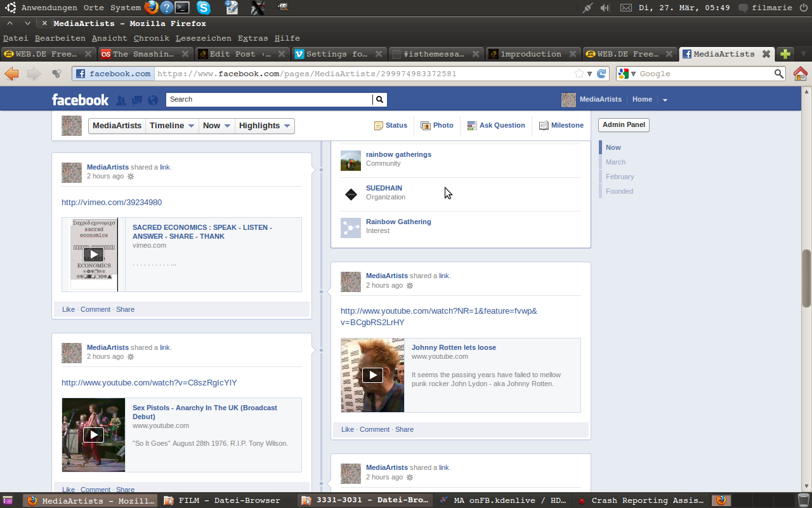Play the Johnny Rotten video thumbnail

click(372, 375)
